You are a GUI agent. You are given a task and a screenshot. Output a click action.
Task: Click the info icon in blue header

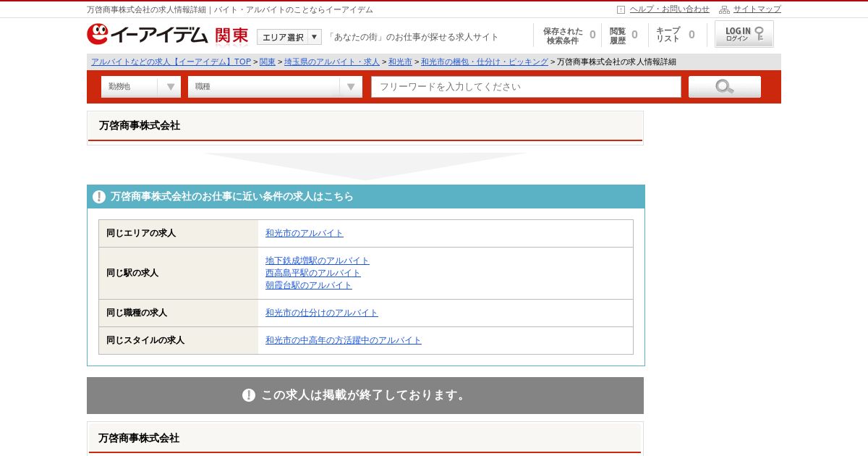[x=99, y=197]
